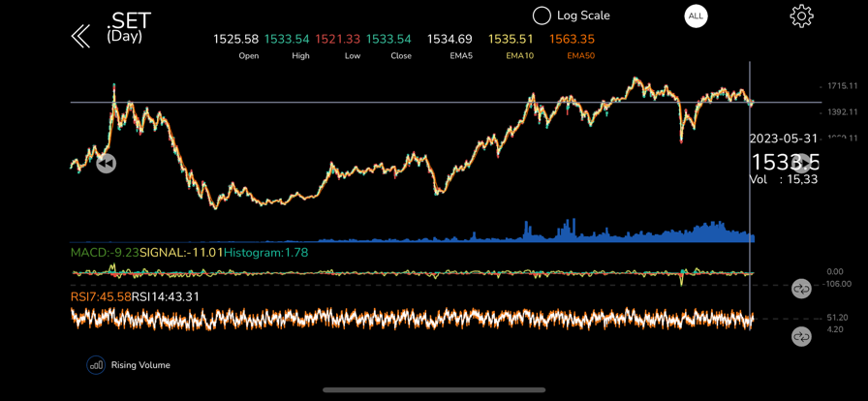
Task: Tap the EMA10 value 1535.51
Action: pos(511,40)
